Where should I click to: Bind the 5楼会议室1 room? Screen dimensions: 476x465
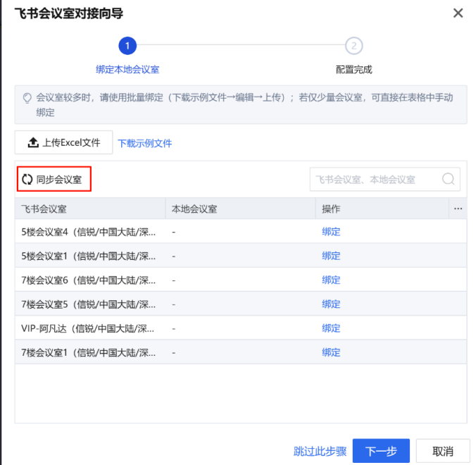click(331, 256)
